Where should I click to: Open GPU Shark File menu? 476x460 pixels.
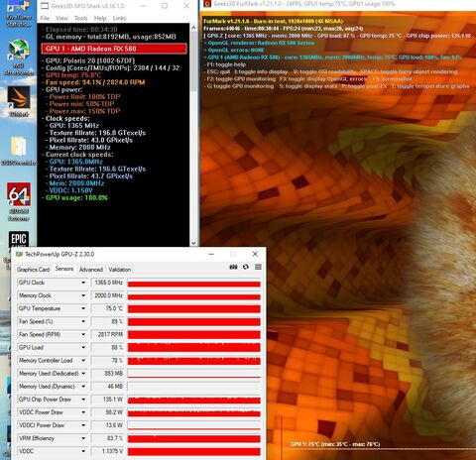tap(45, 18)
